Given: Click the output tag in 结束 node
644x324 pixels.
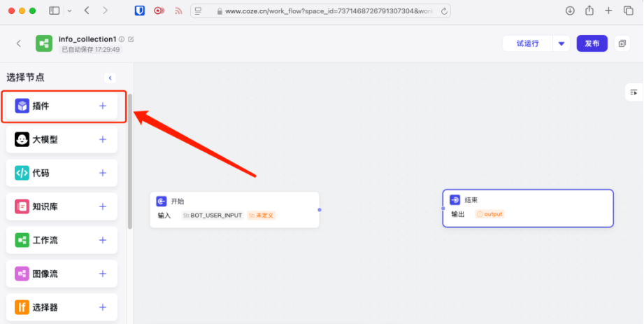Looking at the screenshot, I should [489, 214].
